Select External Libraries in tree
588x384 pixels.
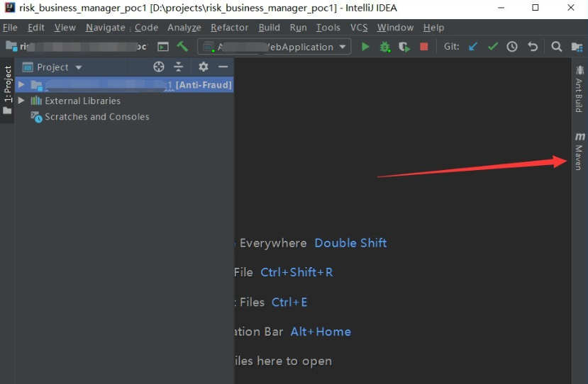pos(82,101)
